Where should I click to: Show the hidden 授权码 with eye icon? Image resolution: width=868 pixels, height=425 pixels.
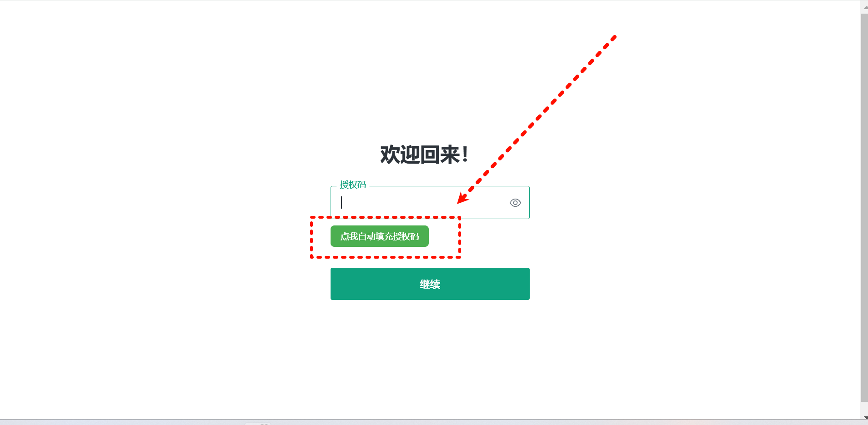pos(515,203)
